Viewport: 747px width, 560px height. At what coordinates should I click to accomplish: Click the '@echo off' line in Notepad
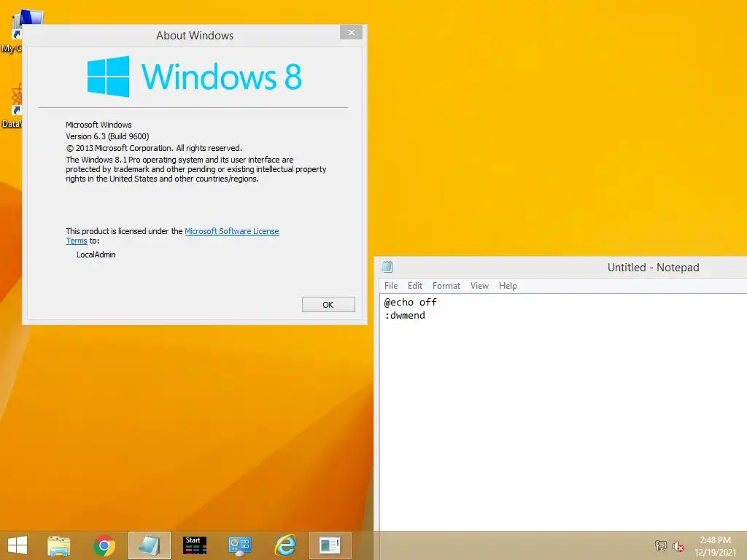(411, 302)
